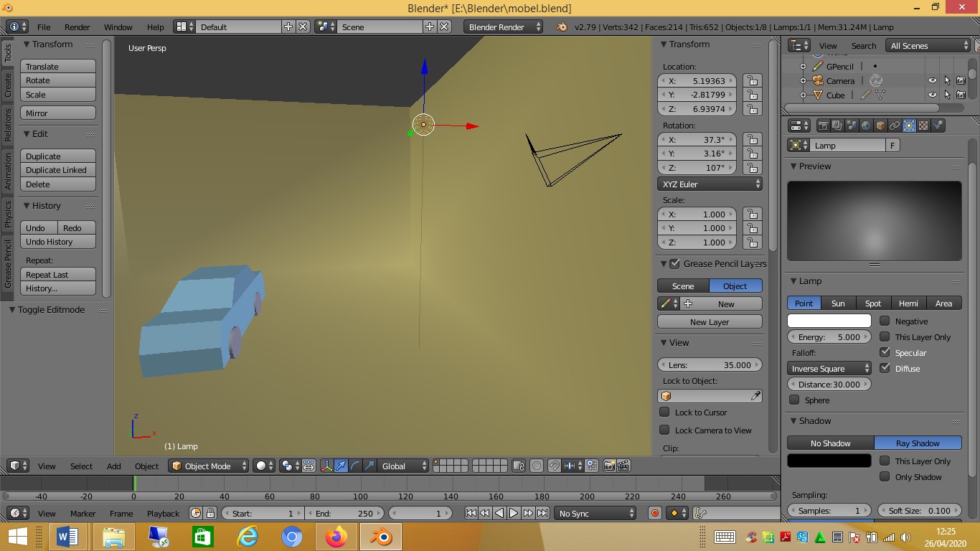
Task: Launch Firefox from the taskbar
Action: pyautogui.click(x=336, y=537)
